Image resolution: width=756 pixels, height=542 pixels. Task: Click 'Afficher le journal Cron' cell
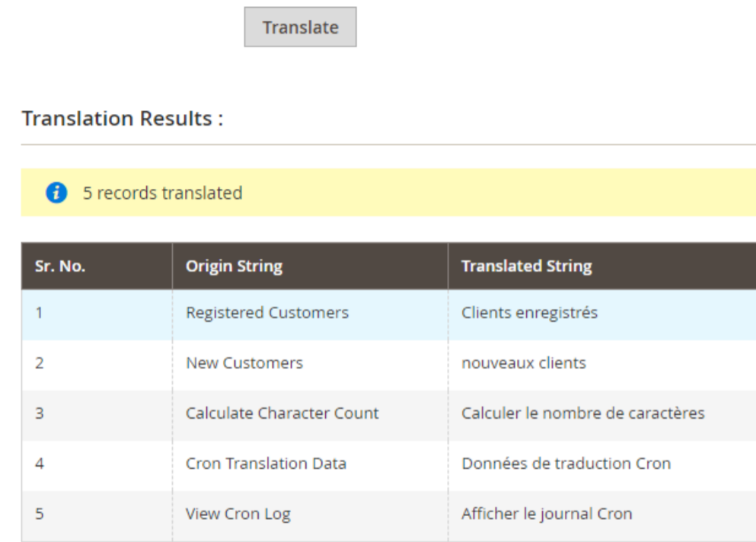[x=547, y=514]
